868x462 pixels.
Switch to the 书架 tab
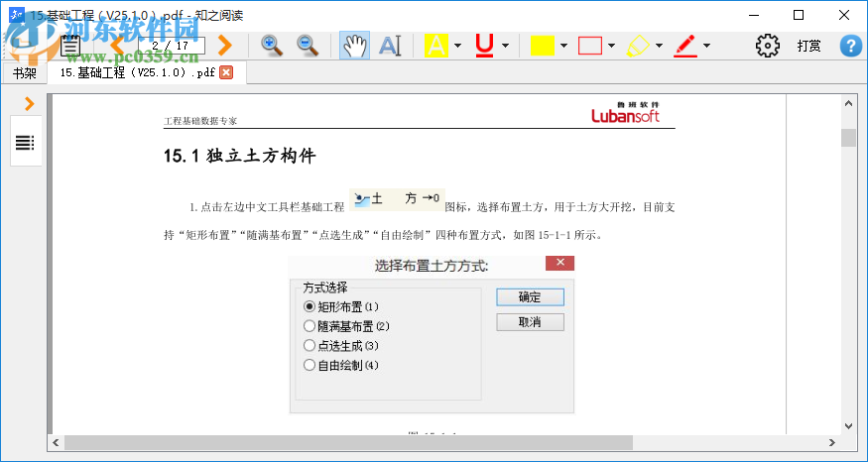click(24, 73)
